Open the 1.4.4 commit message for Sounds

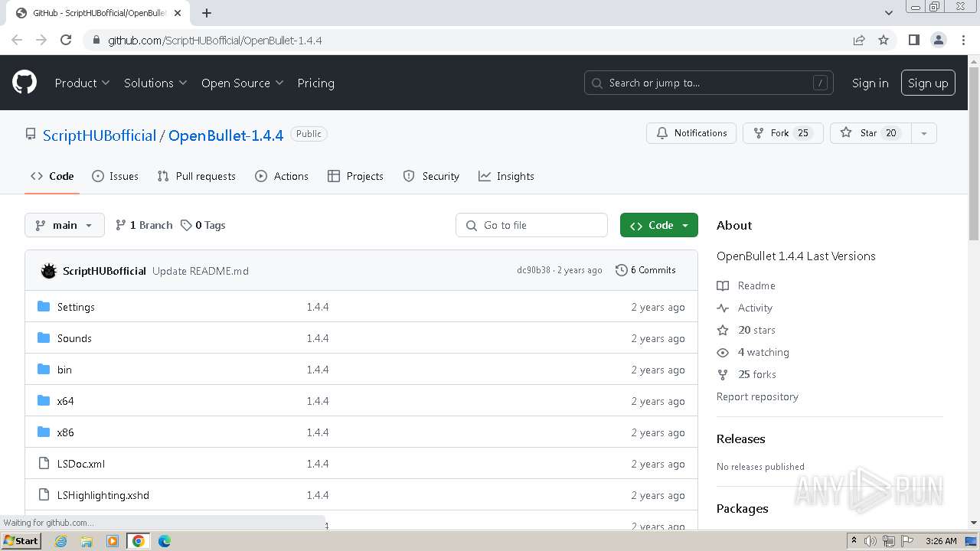point(318,338)
